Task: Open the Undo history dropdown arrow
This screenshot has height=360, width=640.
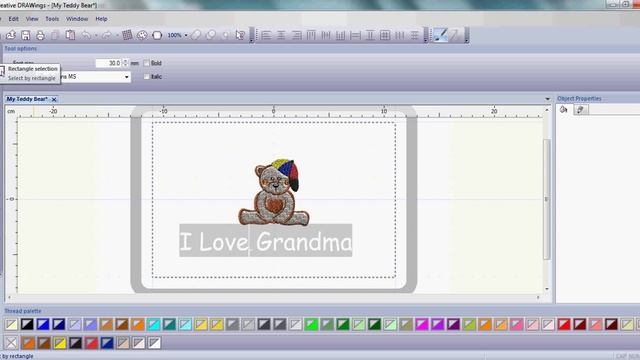Action: tap(96, 36)
